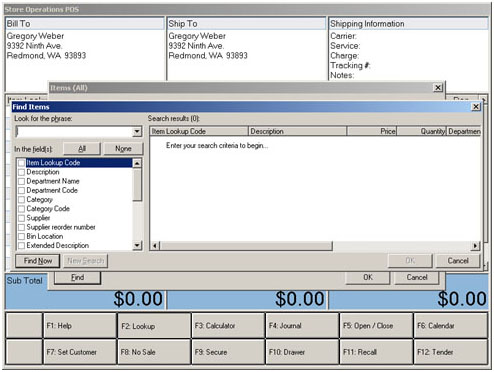Click the field list scroll-down arrow
Viewport: 494px width, 372px height.
[x=137, y=246]
